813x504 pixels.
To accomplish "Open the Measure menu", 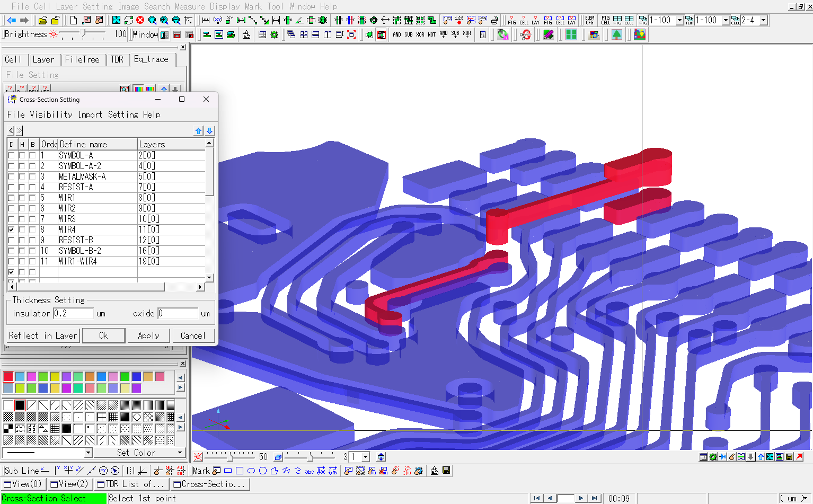I will point(190,6).
